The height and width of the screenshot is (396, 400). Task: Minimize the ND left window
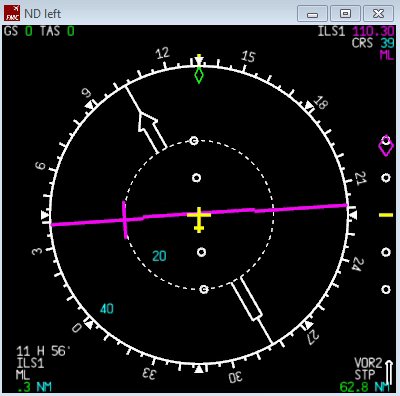tap(312, 14)
